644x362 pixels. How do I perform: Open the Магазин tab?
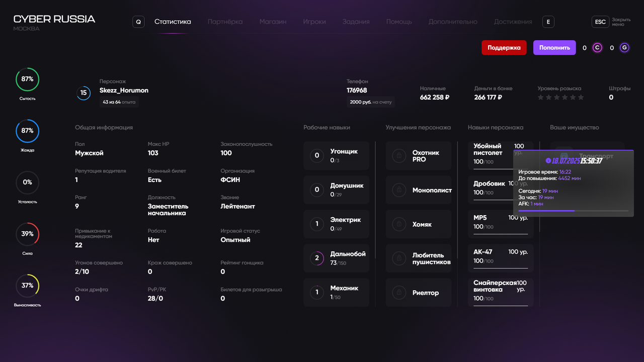click(273, 22)
